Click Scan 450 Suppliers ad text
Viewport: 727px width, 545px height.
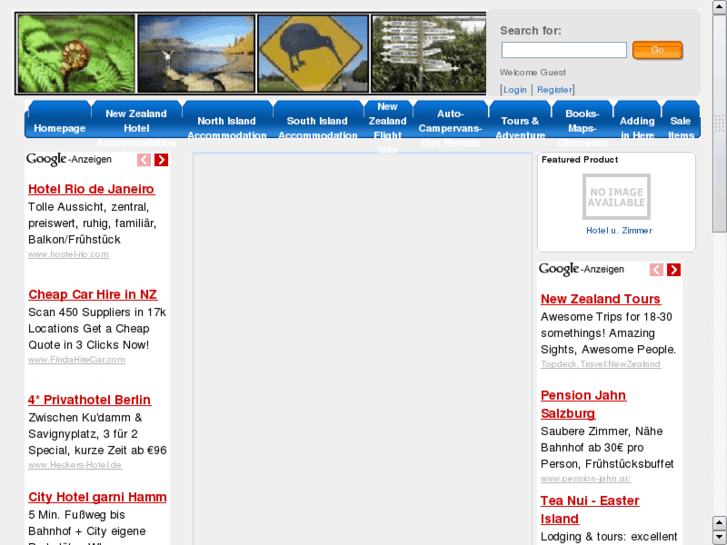(x=97, y=328)
